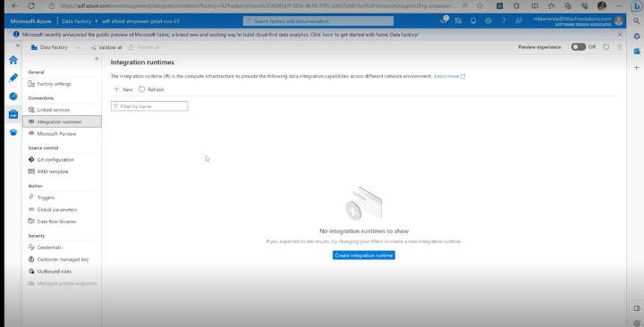Open the Learning center graduation cap

13,132
